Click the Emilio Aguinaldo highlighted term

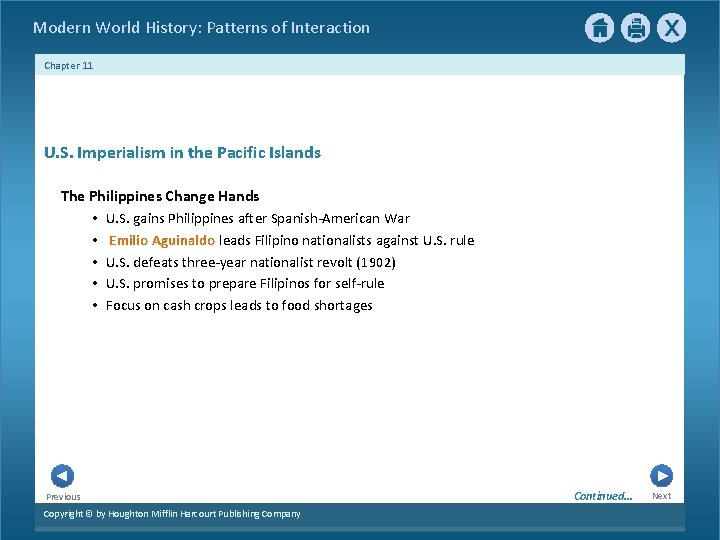click(162, 240)
